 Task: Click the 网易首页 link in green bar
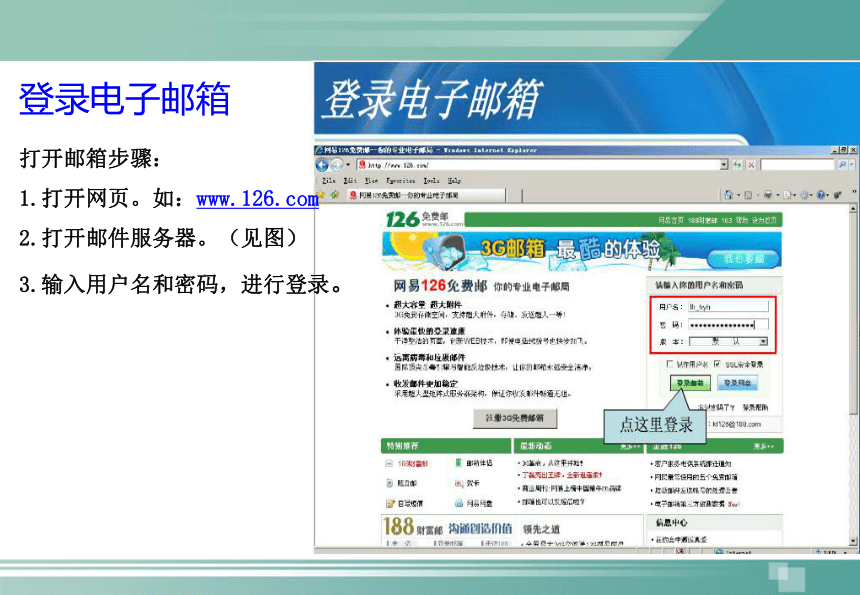(x=671, y=220)
